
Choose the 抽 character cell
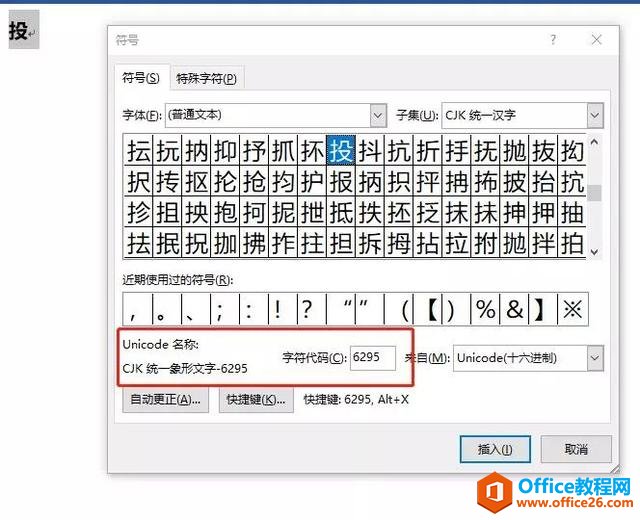coord(572,213)
